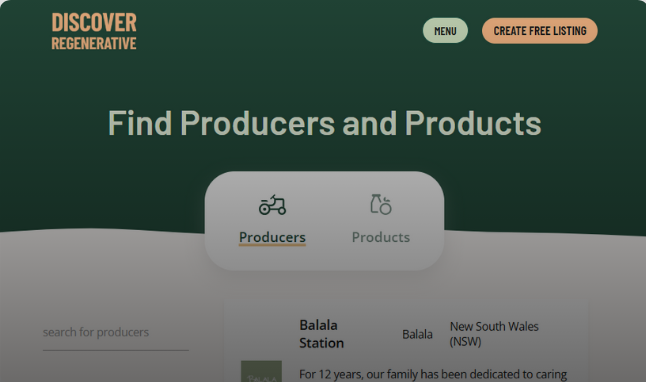This screenshot has width=646, height=382.
Task: Click the REGENERATIVE word in the logo
Action: pos(94,43)
